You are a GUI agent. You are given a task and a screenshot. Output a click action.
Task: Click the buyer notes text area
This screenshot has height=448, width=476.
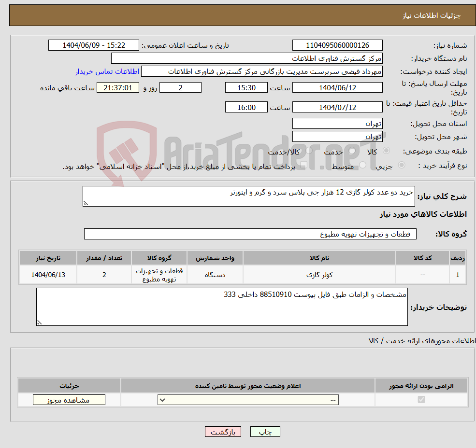(x=222, y=307)
